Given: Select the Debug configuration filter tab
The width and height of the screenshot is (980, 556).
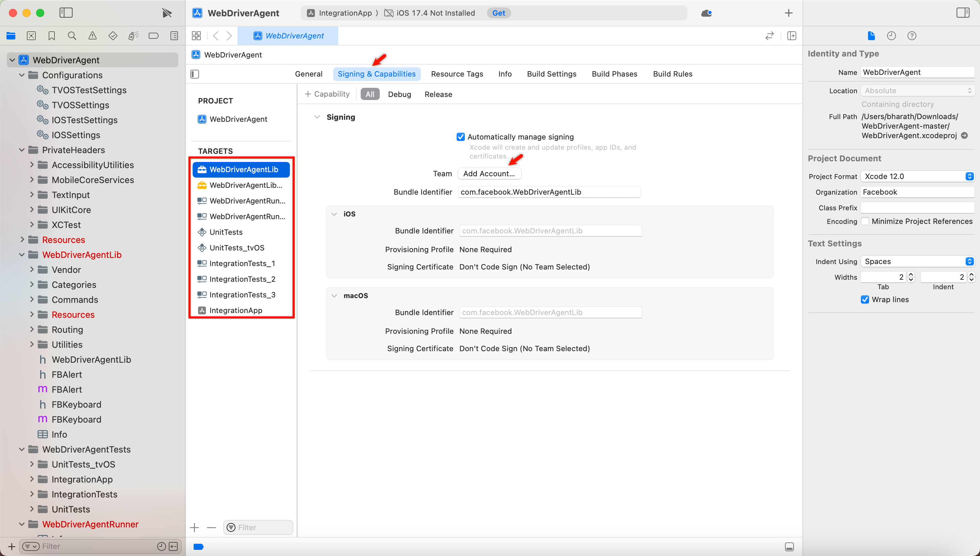Looking at the screenshot, I should click(399, 94).
